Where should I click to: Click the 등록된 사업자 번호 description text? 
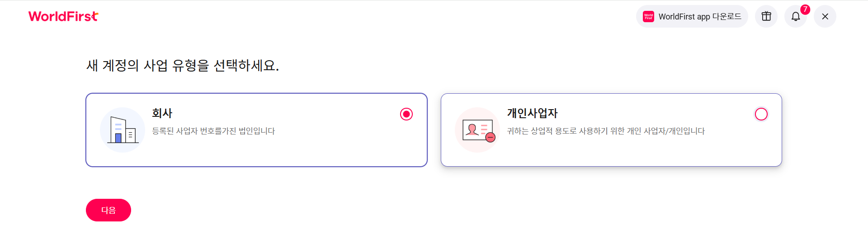tap(213, 131)
